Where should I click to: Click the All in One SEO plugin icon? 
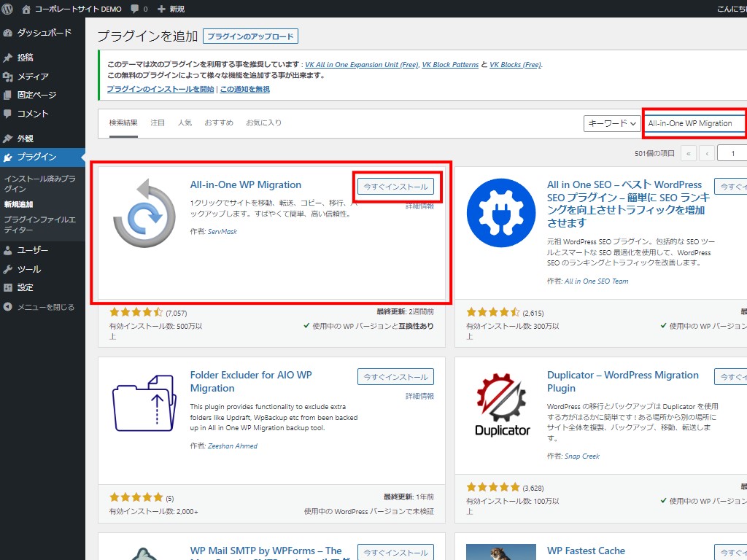tap(500, 213)
